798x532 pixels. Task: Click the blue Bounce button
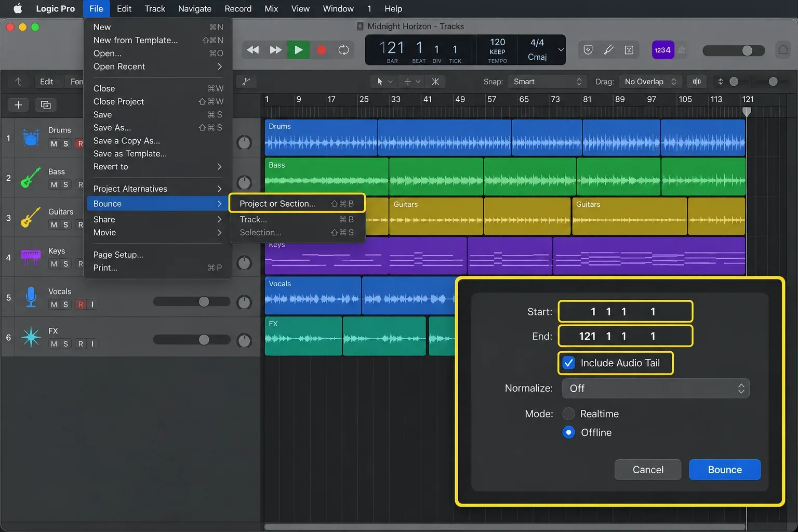[x=725, y=470]
